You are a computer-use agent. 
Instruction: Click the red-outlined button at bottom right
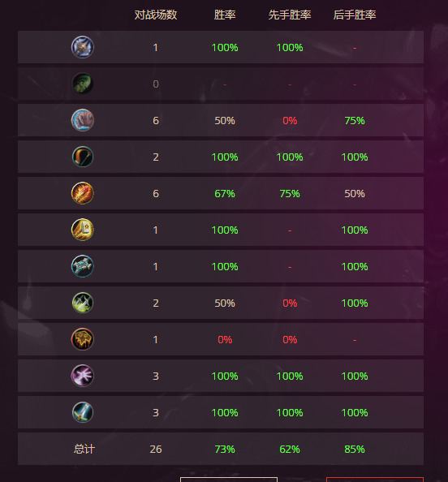click(375, 480)
